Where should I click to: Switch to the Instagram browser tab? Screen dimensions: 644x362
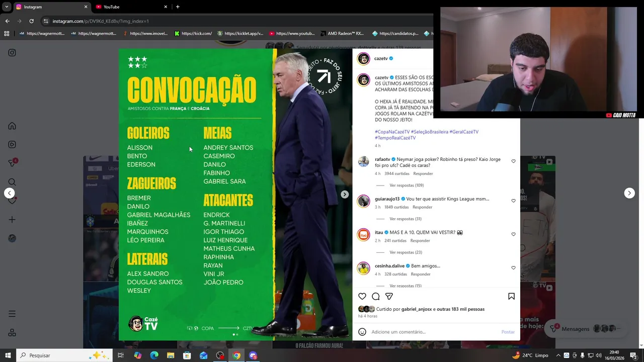point(50,7)
